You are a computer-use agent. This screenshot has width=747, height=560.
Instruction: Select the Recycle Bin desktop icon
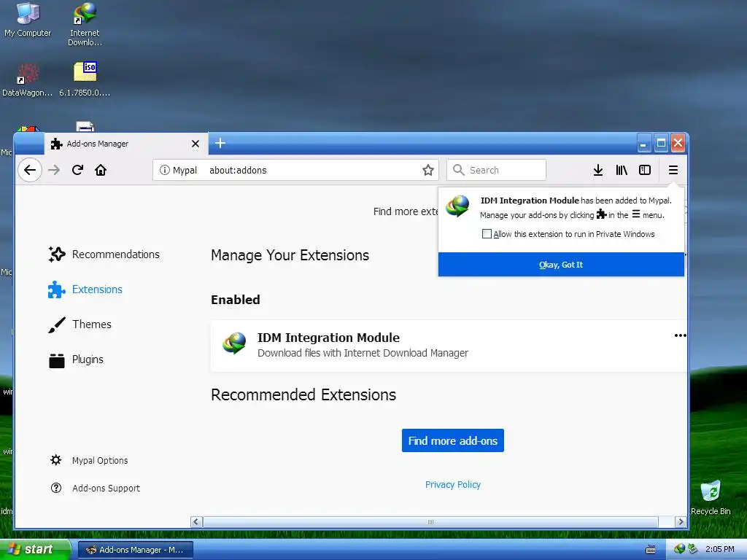click(711, 497)
